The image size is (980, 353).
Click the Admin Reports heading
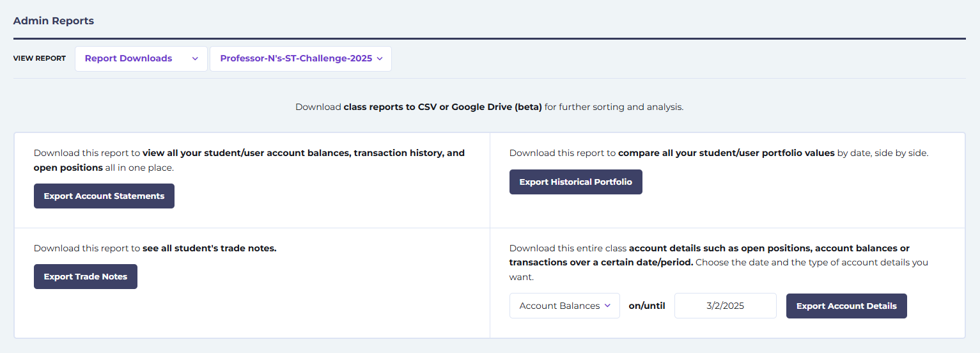point(54,20)
